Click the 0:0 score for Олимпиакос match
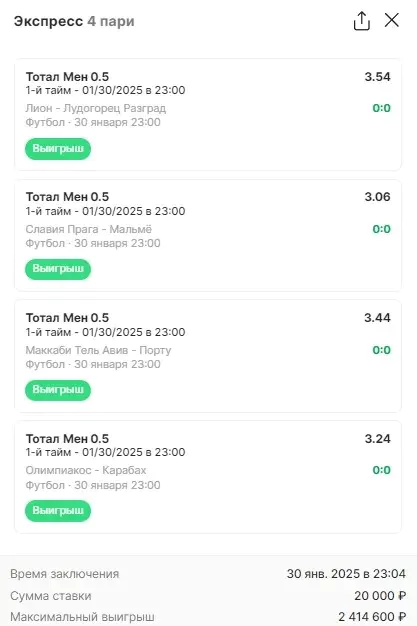The height and width of the screenshot is (626, 417). (381, 470)
